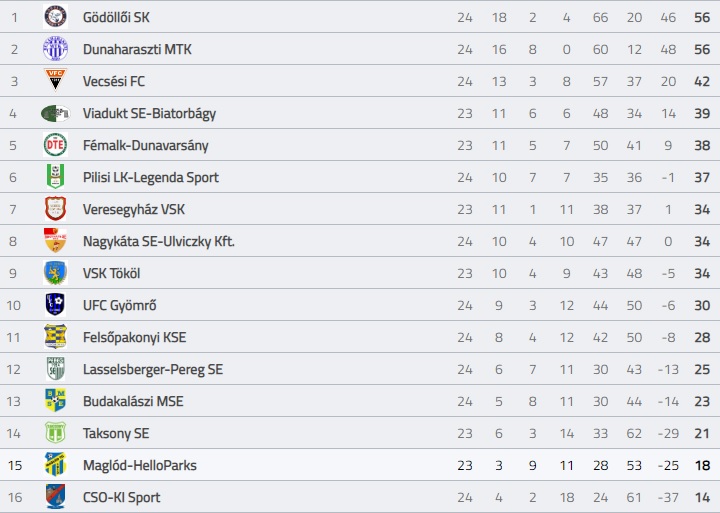
Task: Click the Viadukt SE-Biatorbágy crest
Action: tap(55, 113)
